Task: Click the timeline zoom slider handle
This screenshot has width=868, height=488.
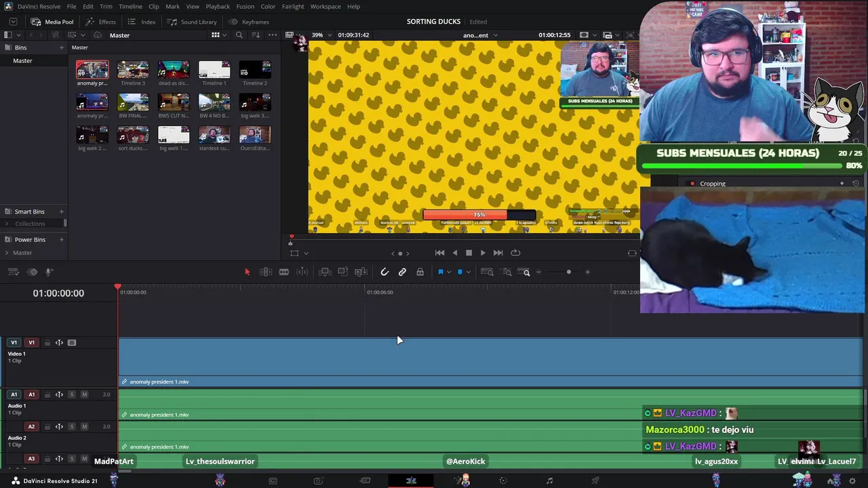Action: pos(569,272)
